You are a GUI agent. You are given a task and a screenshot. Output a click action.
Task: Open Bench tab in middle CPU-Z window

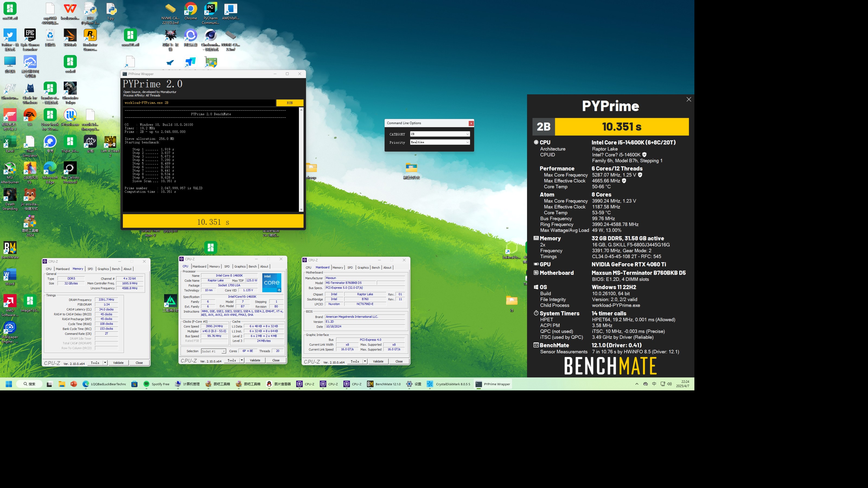252,267
